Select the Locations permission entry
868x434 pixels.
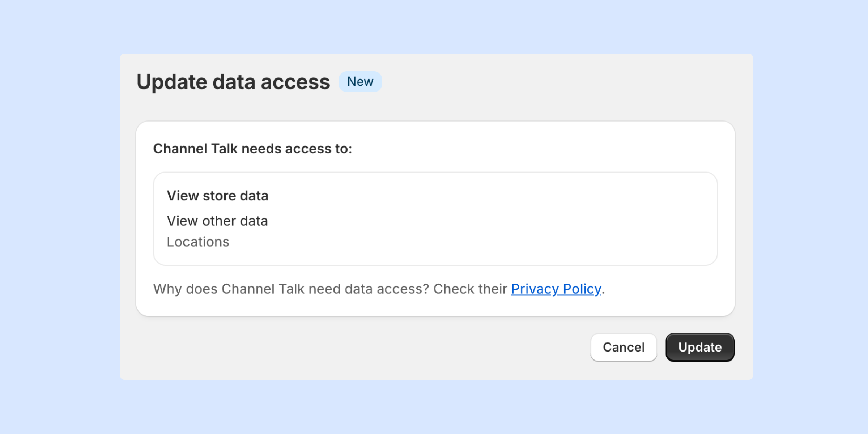click(198, 242)
